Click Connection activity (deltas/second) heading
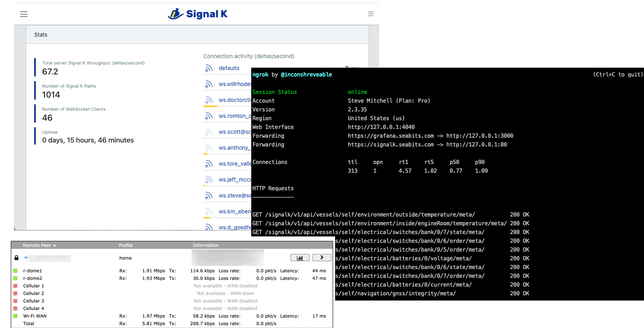644x328 pixels. point(249,57)
